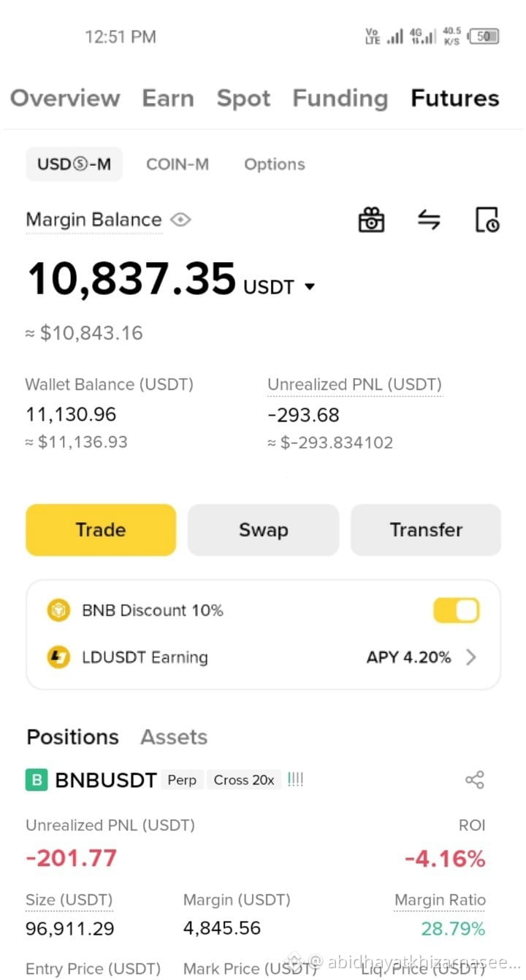The height and width of the screenshot is (980, 526).
Task: Share the BNBUSDT position
Action: pos(475,780)
